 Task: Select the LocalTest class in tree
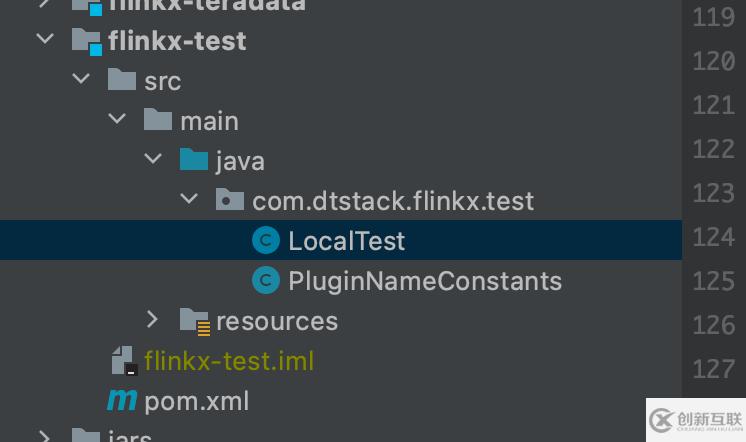(x=346, y=241)
